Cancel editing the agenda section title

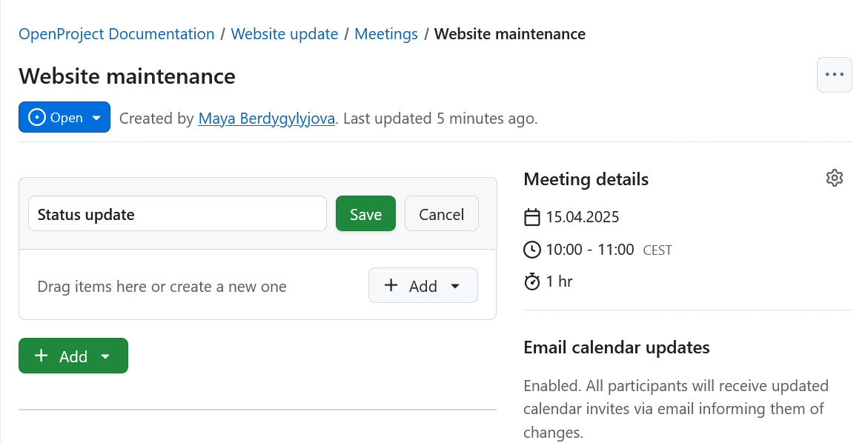[441, 213]
